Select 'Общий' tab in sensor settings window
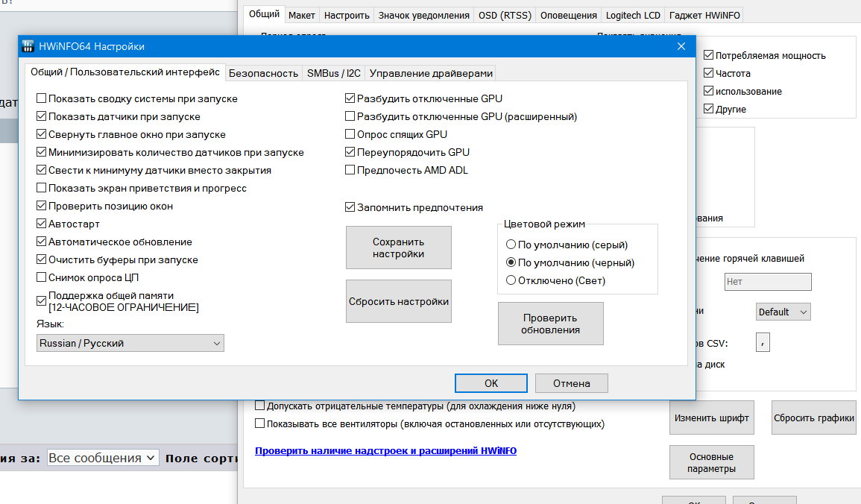Viewport: 861px width, 504px height. tap(264, 13)
